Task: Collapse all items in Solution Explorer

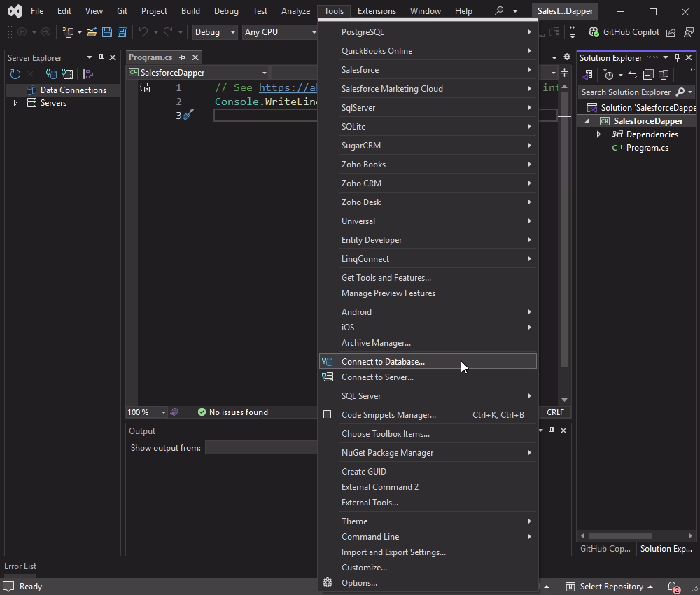Action: 648,75
